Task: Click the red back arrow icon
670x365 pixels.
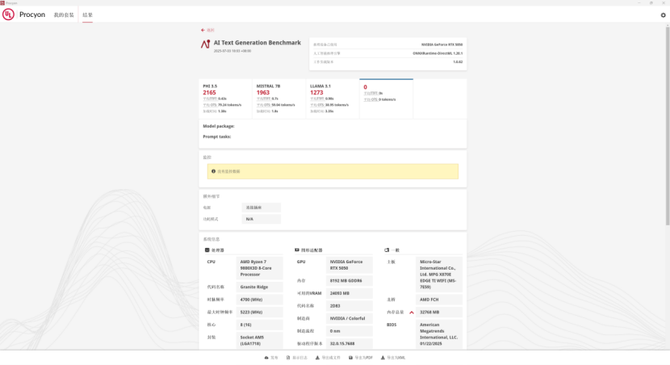Action: tap(203, 30)
